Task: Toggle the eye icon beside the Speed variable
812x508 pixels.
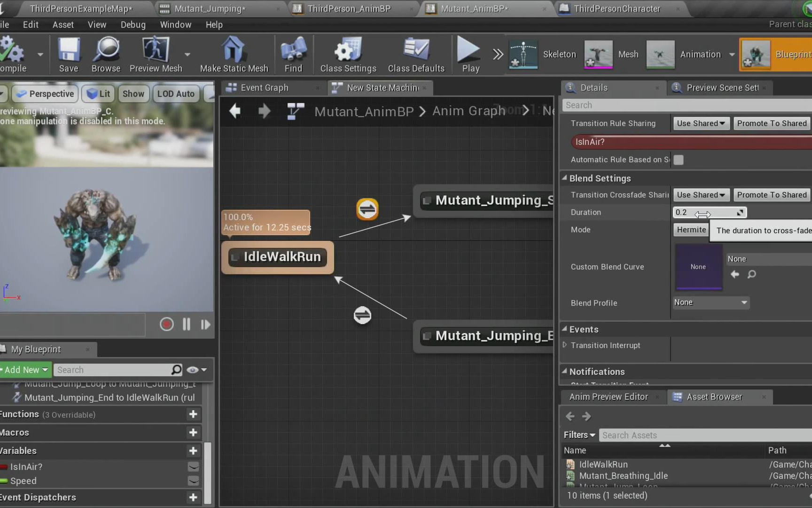Action: (x=193, y=481)
